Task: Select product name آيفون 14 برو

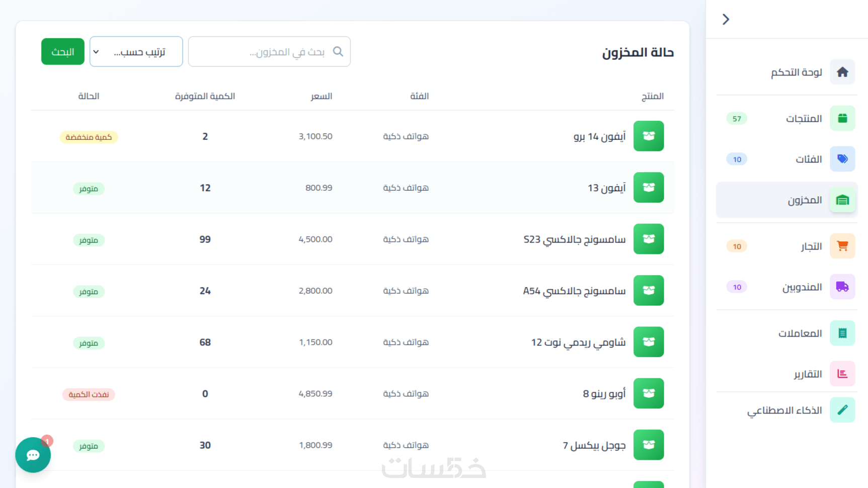Action: (600, 136)
